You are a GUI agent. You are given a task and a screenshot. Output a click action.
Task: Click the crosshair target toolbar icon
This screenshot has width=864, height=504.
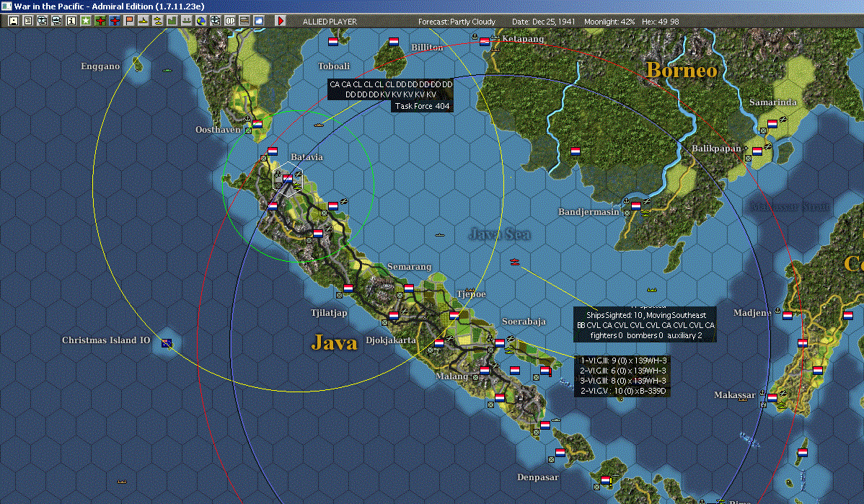click(216, 21)
